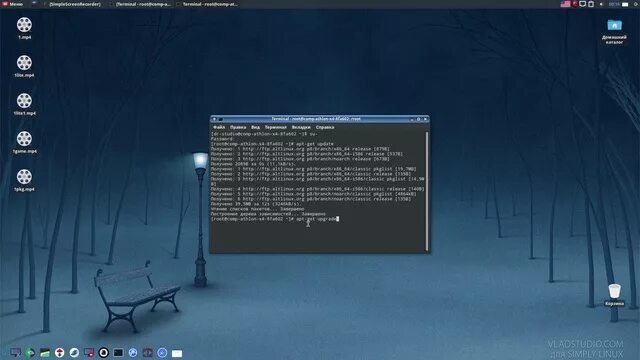Viewport: 640px width, 360px height.
Task: Open the Правка menu in Terminal
Action: 238,127
